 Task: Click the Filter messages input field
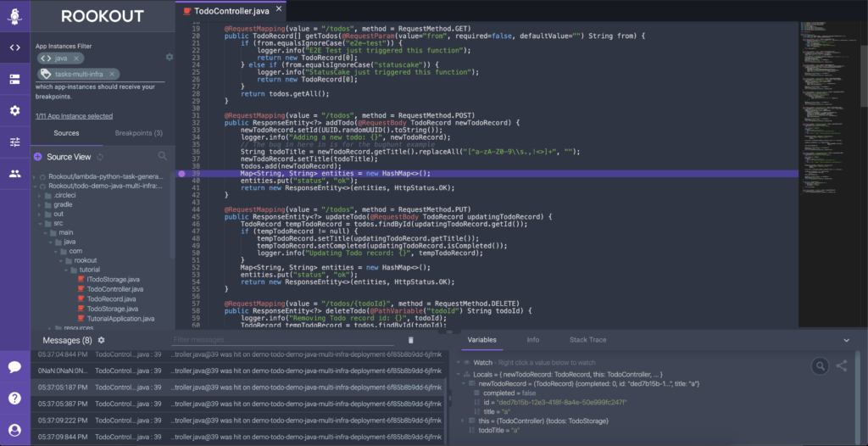(x=282, y=340)
